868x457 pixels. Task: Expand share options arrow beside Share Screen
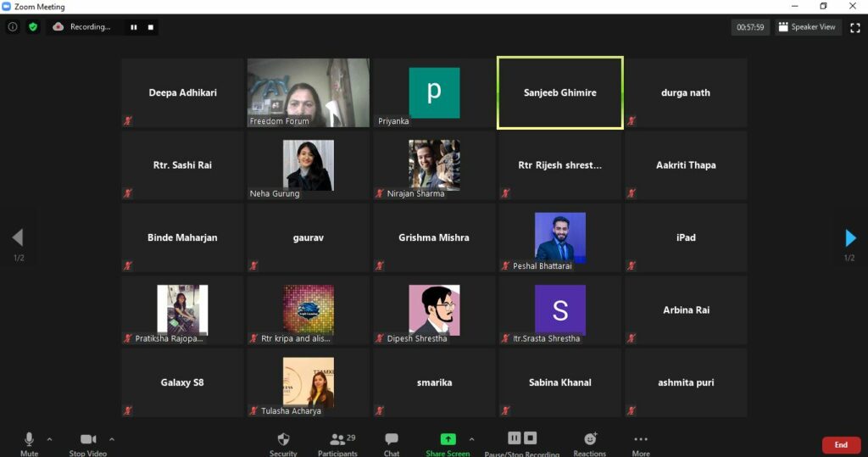pyautogui.click(x=471, y=439)
